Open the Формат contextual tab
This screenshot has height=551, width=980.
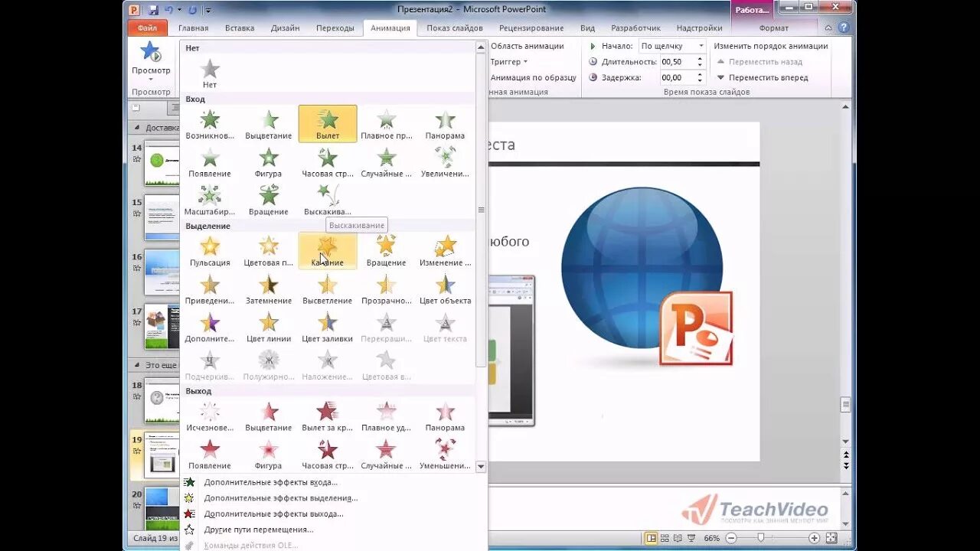point(773,28)
